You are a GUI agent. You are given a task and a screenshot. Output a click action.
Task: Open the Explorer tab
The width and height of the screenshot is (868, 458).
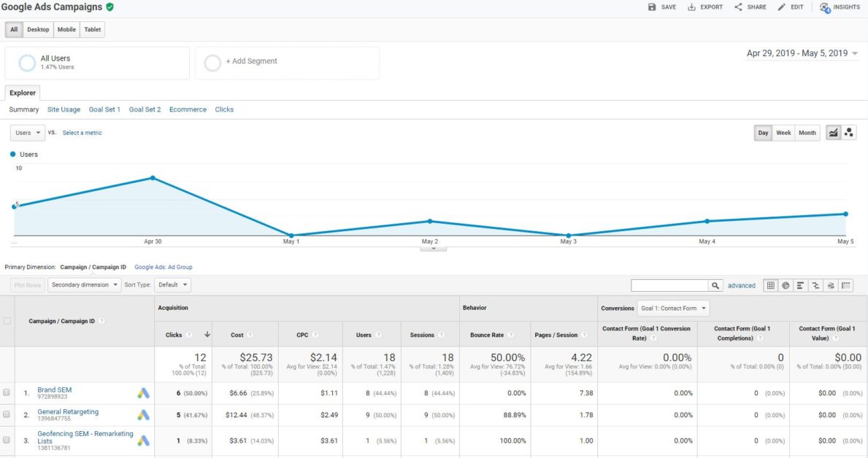pos(23,93)
